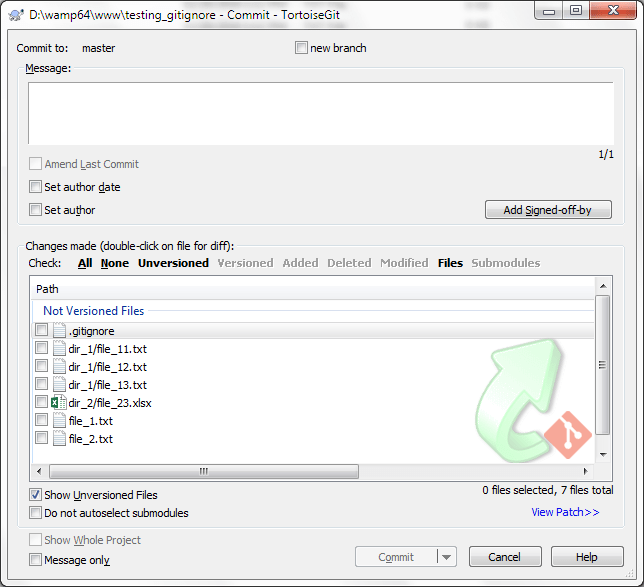Check the .gitignore file checkbox
The image size is (644, 587).
(x=41, y=330)
